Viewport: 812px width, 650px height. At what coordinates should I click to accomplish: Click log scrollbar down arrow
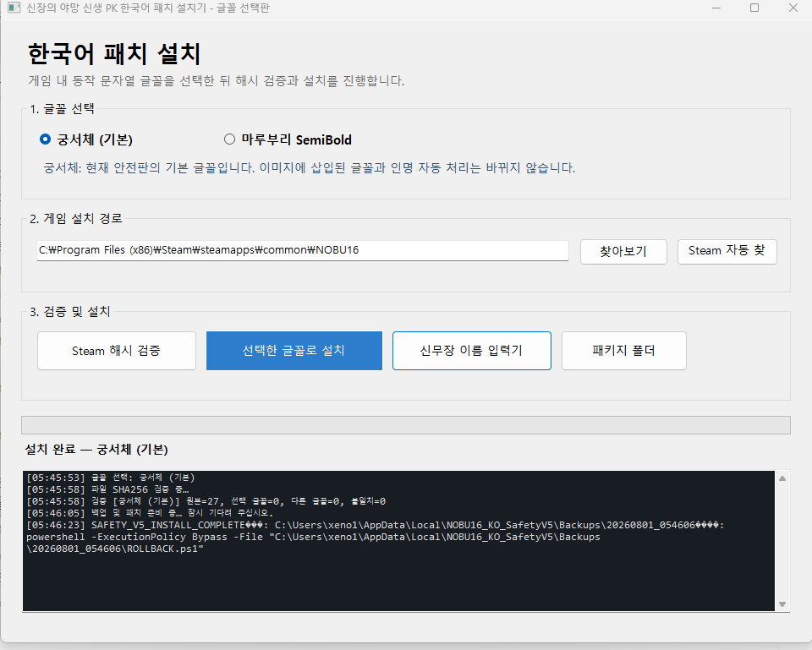click(782, 604)
